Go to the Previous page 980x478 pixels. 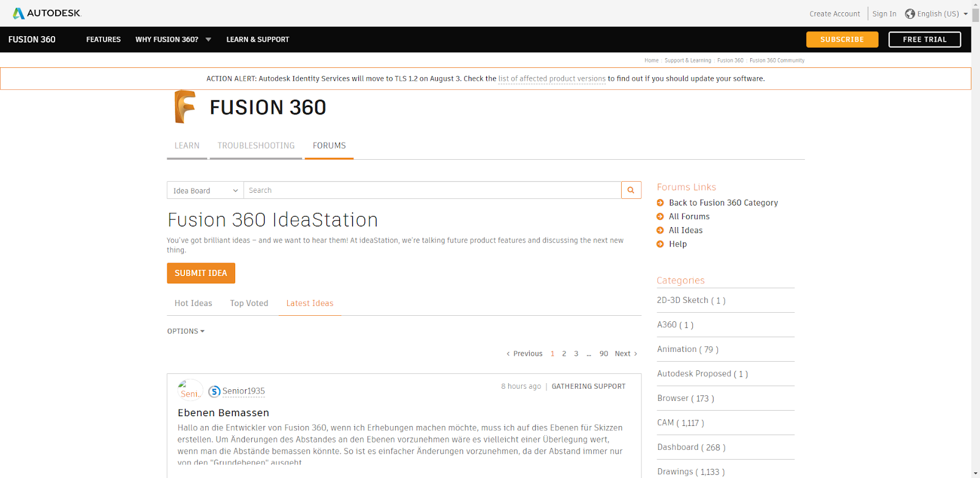[x=524, y=354]
